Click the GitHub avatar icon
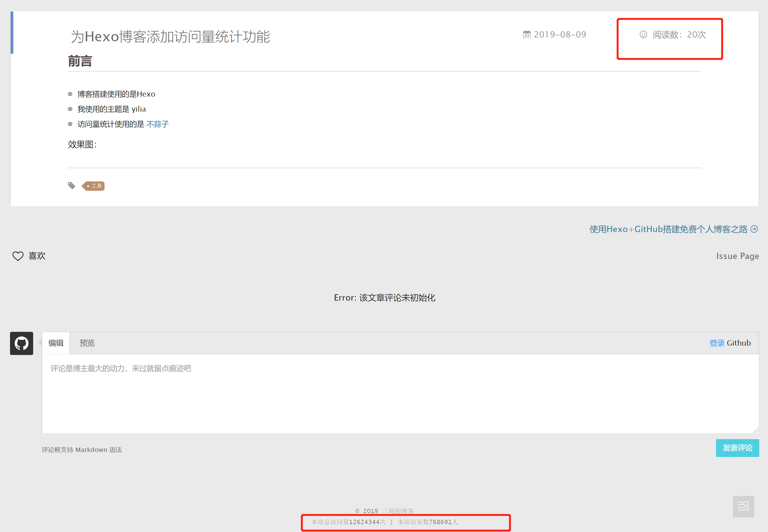 click(x=21, y=343)
